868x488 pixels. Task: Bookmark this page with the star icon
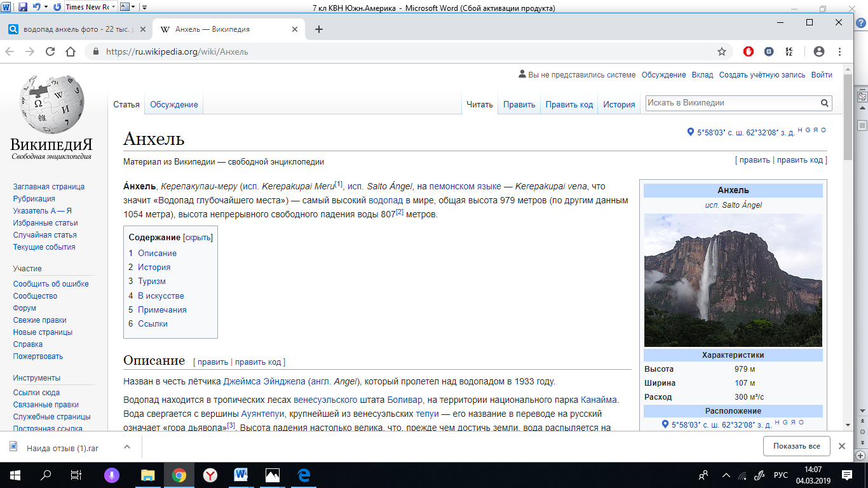pyautogui.click(x=721, y=51)
